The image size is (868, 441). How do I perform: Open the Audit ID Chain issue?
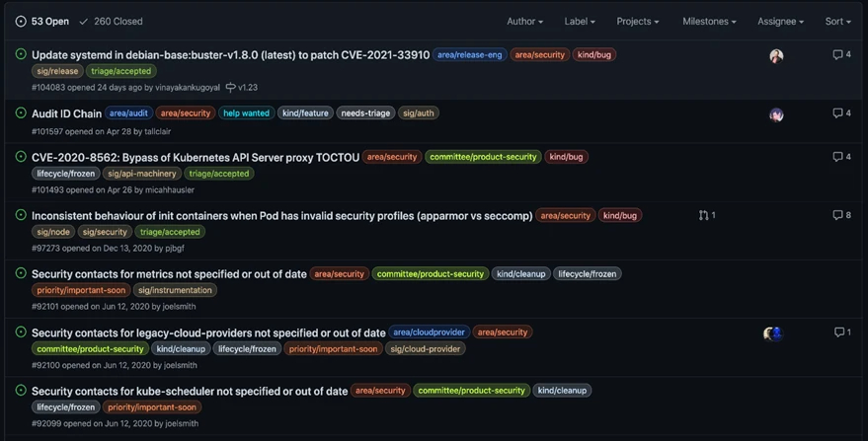(x=66, y=113)
